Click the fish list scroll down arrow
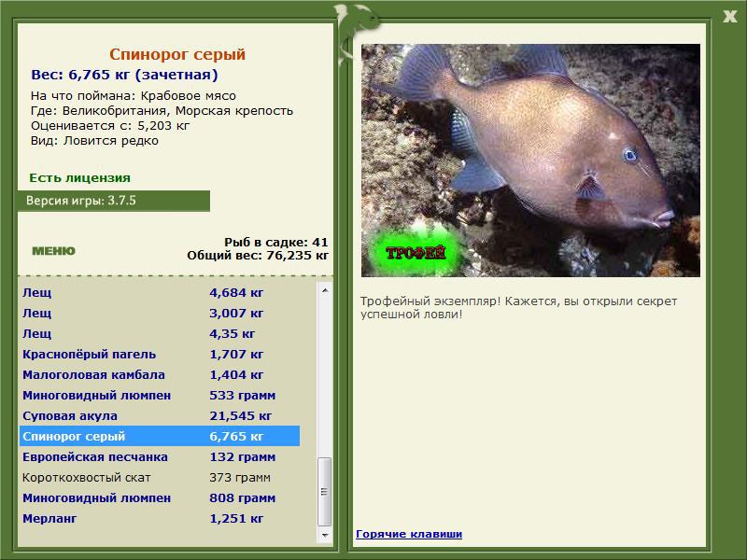This screenshot has height=560, width=747. click(x=325, y=535)
